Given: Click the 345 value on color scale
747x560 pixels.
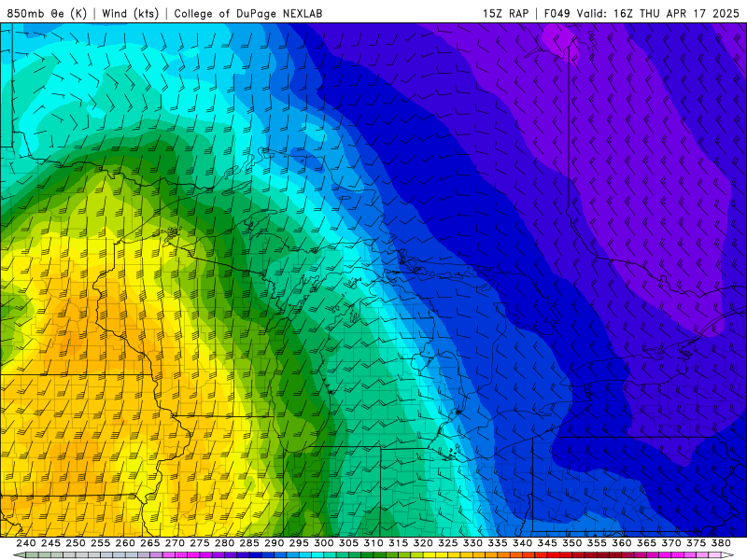Looking at the screenshot, I should coord(547,543).
